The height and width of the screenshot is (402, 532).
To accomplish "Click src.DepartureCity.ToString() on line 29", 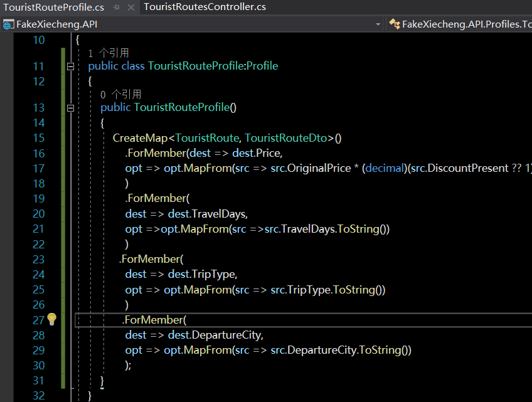I will [341, 350].
